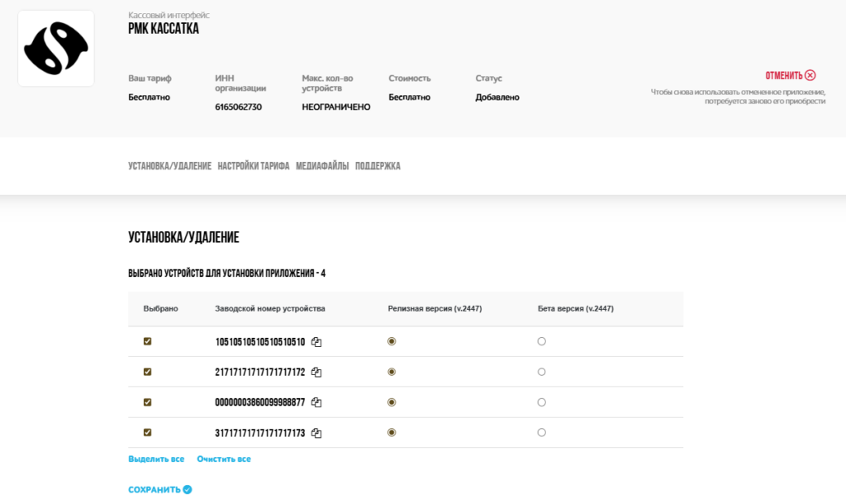
Task: Switch to Настройки тарифа tab
Action: click(254, 166)
